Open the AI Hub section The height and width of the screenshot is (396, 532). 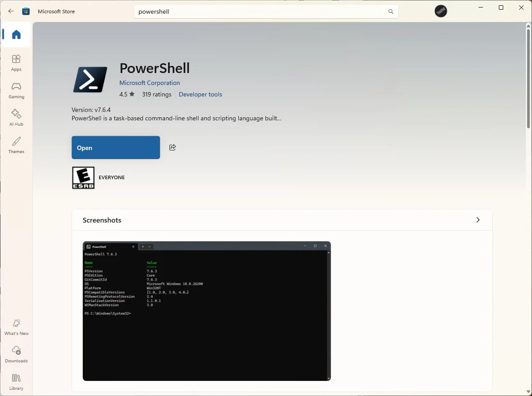(x=16, y=118)
